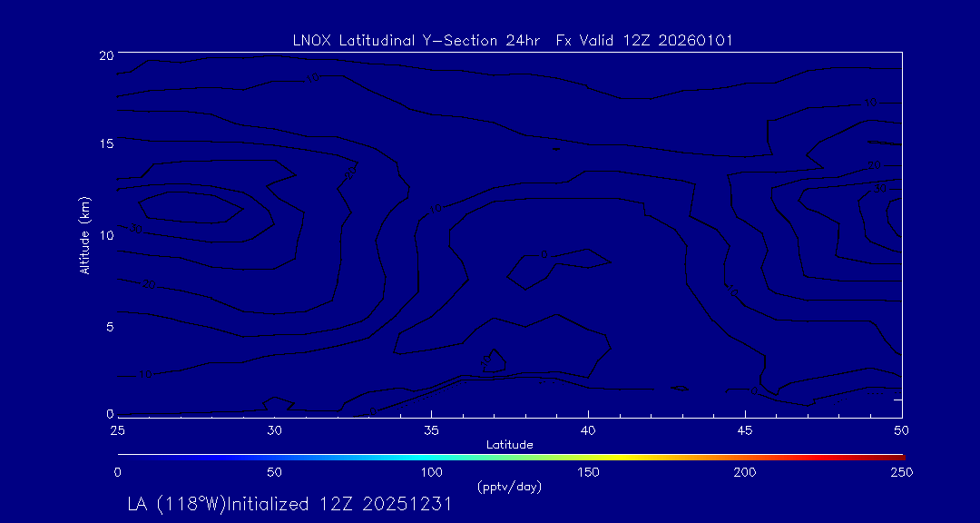Click the Altitude (km) vertical axis label
Image resolution: width=980 pixels, height=523 pixels.
[85, 235]
